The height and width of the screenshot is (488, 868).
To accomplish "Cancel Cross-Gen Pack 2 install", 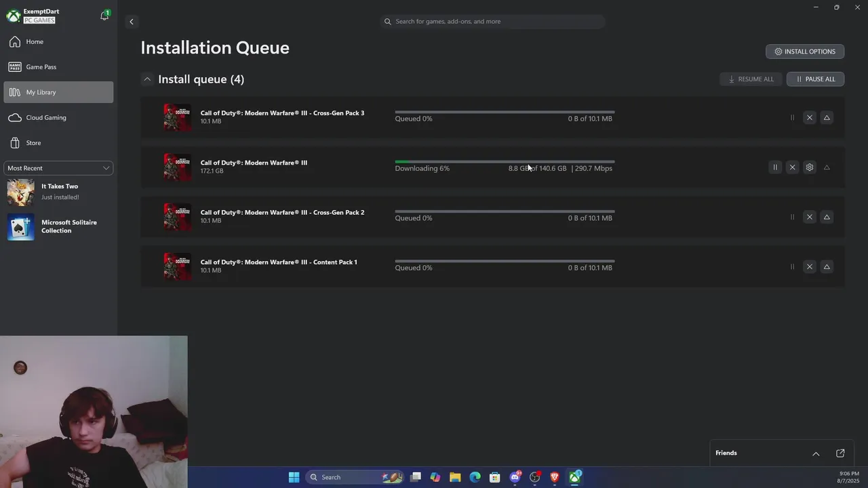I will point(809,218).
